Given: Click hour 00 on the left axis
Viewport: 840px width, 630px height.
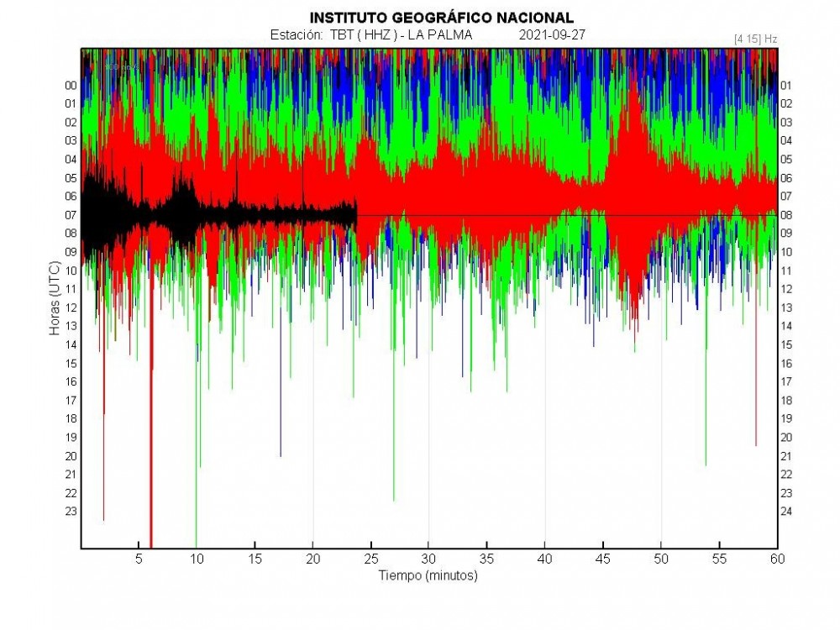Looking at the screenshot, I should [71, 85].
